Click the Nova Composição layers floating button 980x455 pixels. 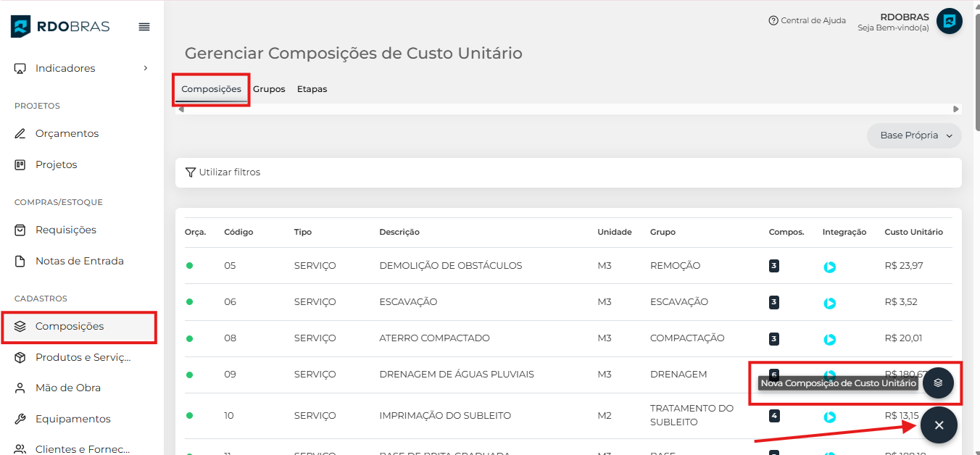click(x=938, y=383)
